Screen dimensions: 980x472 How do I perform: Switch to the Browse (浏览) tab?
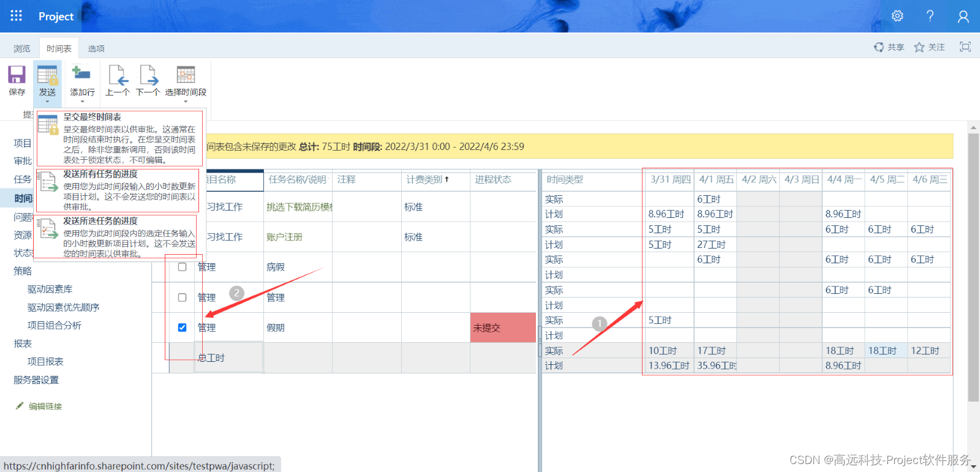click(x=22, y=48)
